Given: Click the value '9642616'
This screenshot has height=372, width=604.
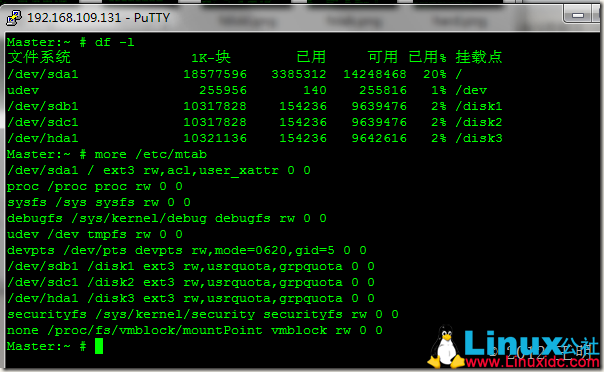Looking at the screenshot, I should [379, 138].
